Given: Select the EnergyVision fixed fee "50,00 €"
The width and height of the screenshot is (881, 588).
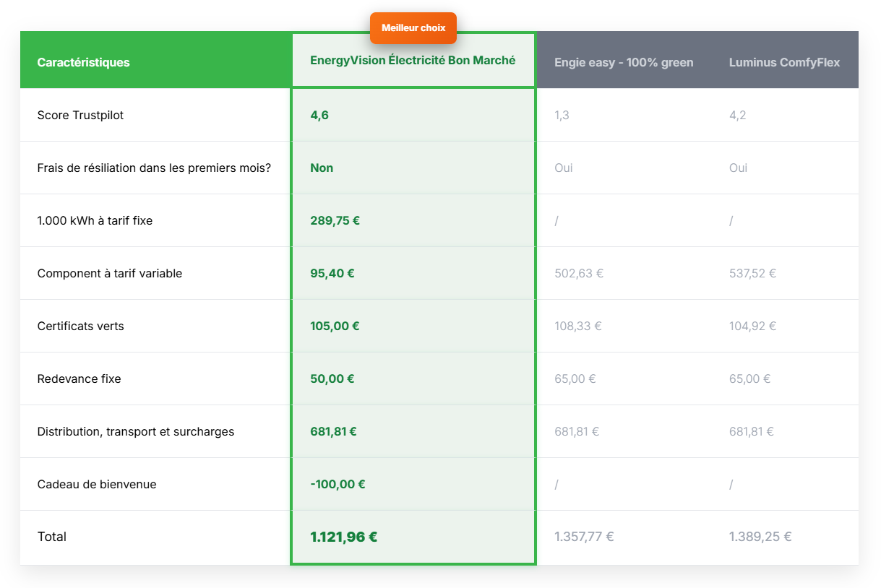Looking at the screenshot, I should (x=332, y=379).
